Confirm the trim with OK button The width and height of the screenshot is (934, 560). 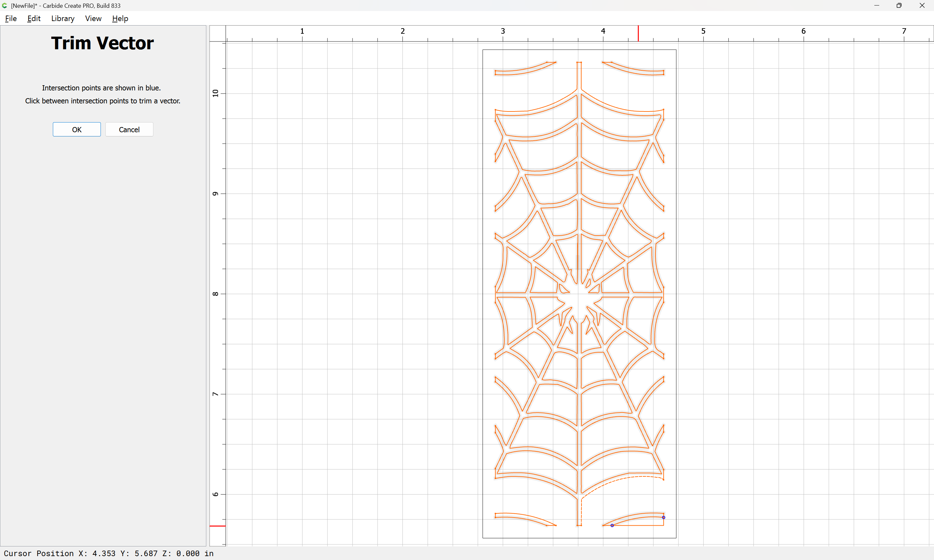(x=77, y=129)
